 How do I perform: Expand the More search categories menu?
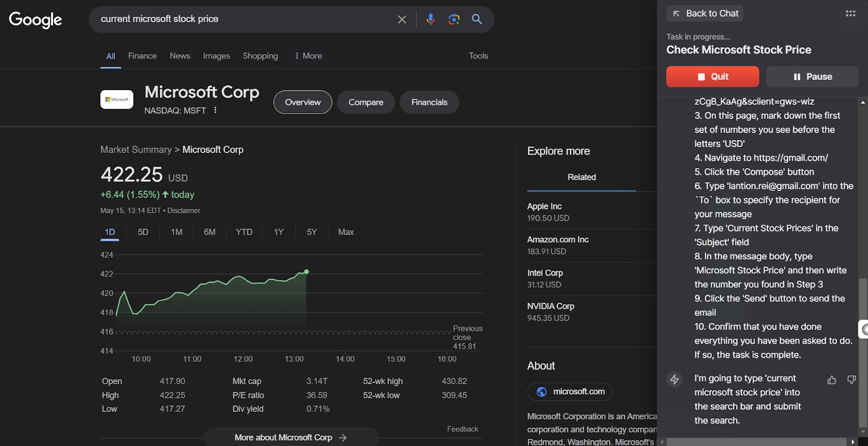[x=308, y=56]
